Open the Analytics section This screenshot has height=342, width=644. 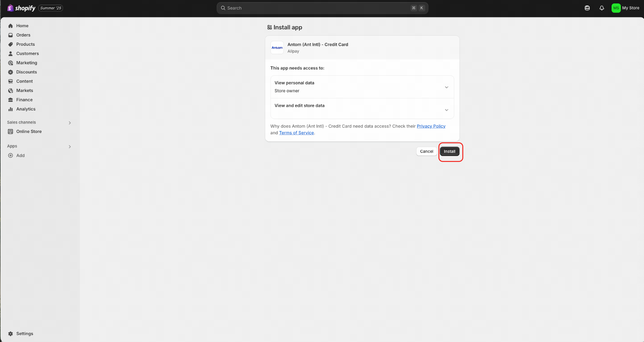pyautogui.click(x=26, y=109)
